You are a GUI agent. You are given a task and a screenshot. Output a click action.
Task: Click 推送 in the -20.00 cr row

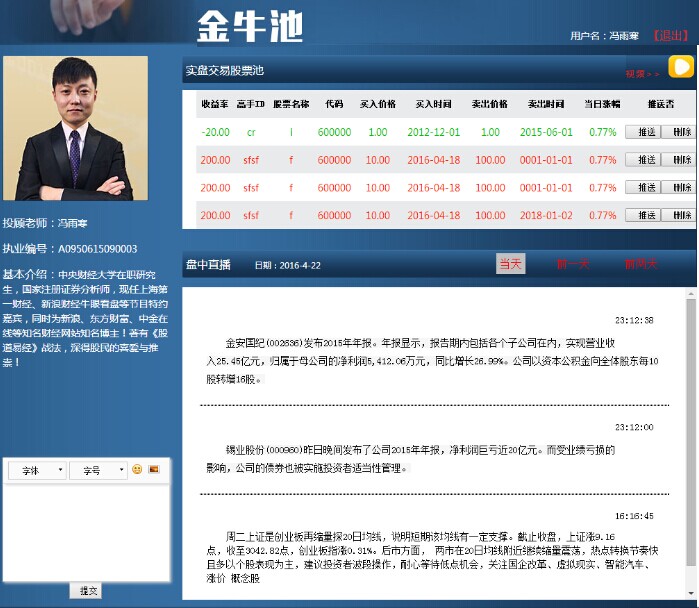point(643,132)
